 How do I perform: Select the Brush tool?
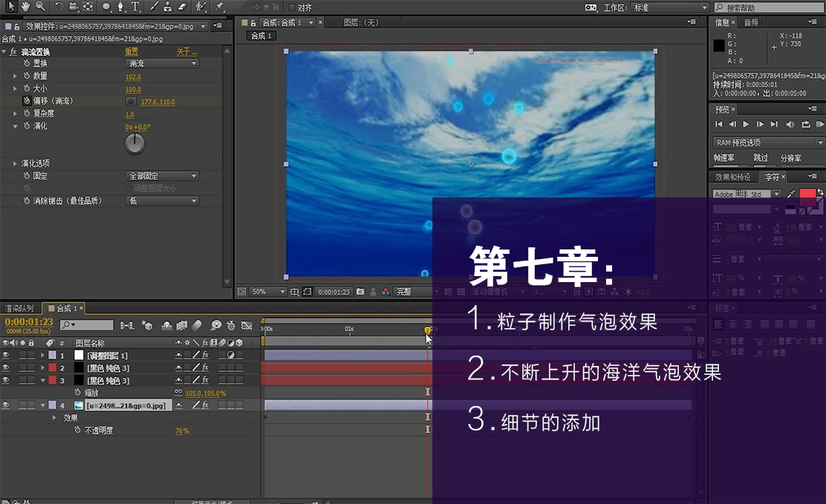tap(154, 7)
